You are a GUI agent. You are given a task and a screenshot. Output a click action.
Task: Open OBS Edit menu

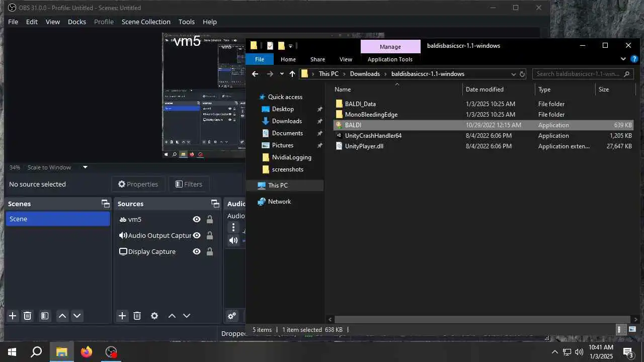click(32, 22)
